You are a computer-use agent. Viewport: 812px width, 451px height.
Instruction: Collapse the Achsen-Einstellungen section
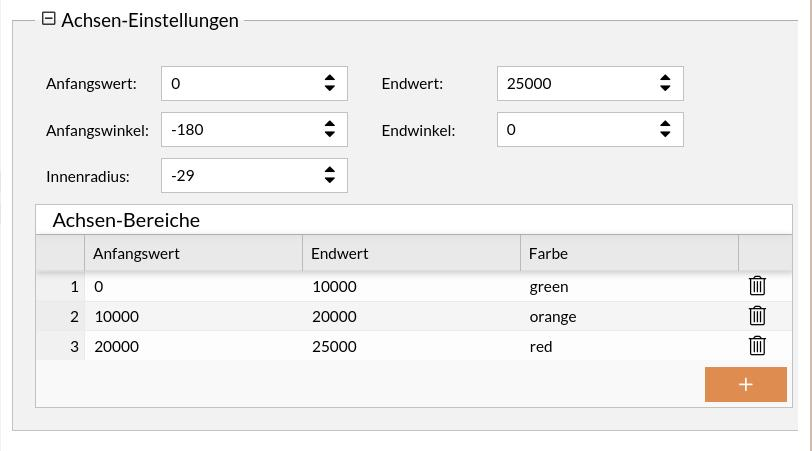[x=49, y=19]
